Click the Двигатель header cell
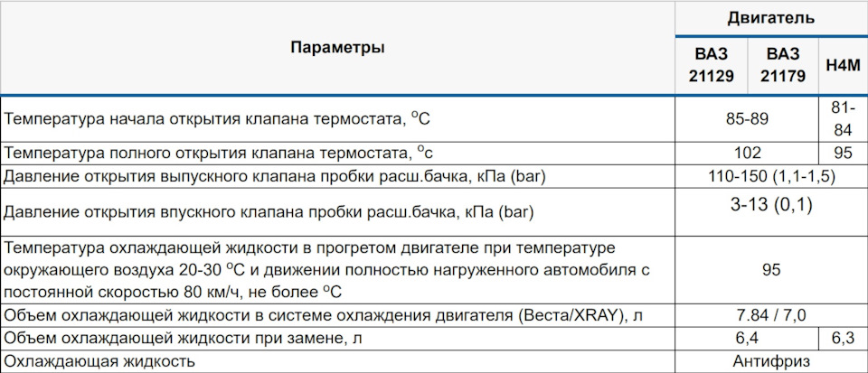This screenshot has width=868, height=373. coord(771,17)
